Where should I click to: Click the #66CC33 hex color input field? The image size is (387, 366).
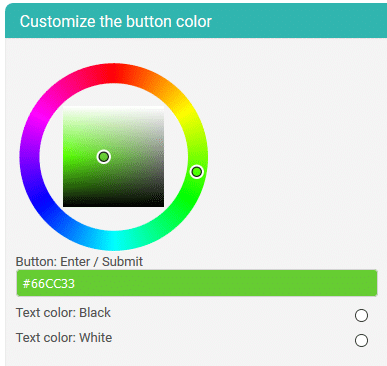point(197,283)
